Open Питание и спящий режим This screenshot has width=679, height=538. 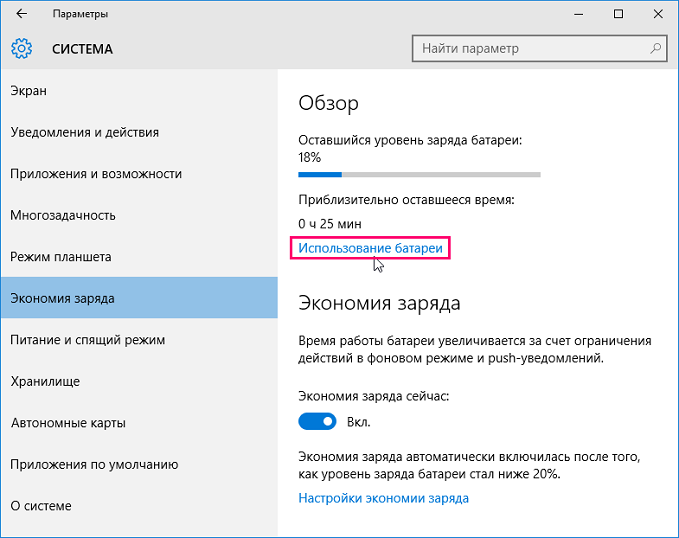point(88,340)
